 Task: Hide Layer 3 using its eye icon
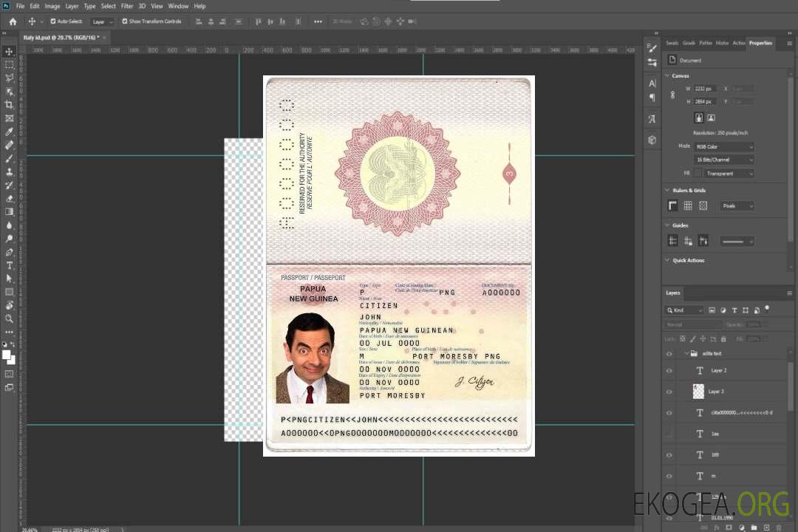[x=669, y=392]
